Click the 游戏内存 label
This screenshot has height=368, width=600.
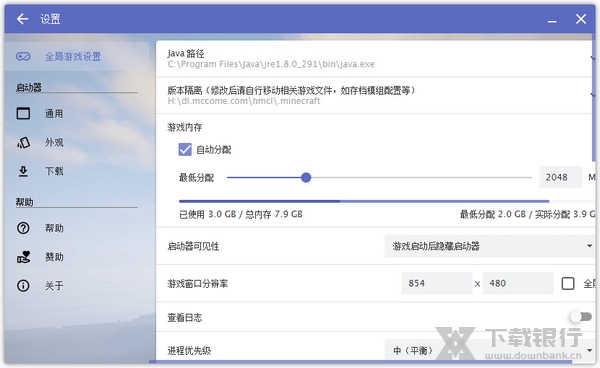(184, 127)
